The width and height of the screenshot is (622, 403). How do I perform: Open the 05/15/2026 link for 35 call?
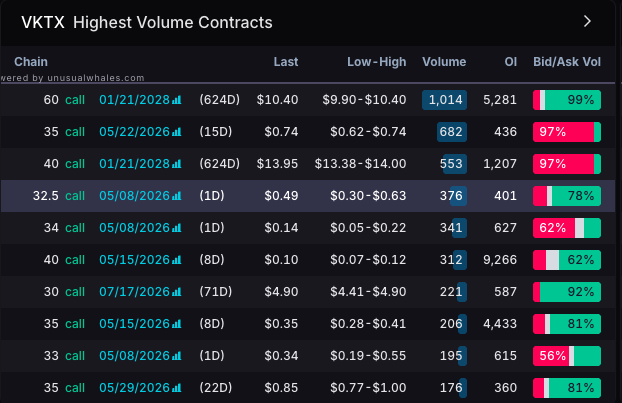coord(134,324)
